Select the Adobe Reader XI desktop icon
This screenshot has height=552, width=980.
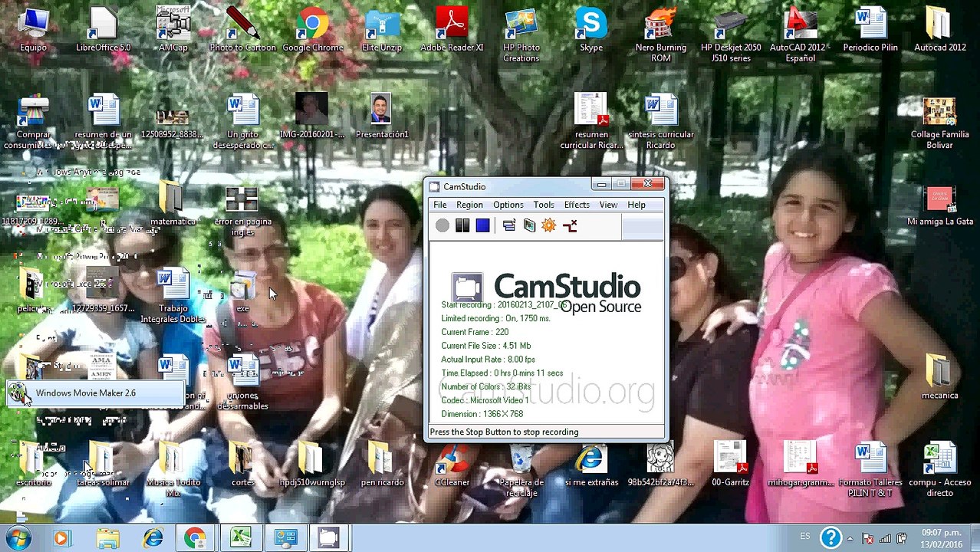[452, 31]
